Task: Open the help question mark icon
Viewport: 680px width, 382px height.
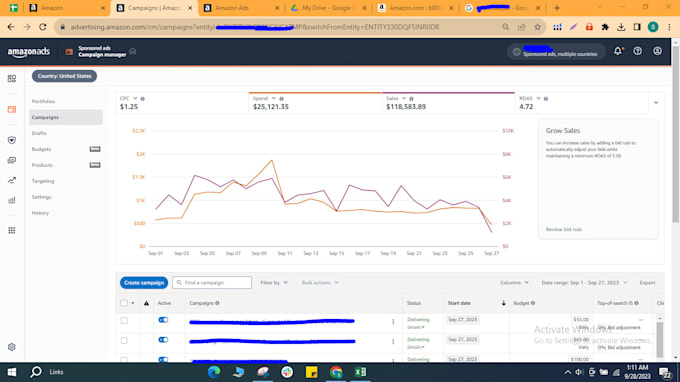Action: click(638, 51)
